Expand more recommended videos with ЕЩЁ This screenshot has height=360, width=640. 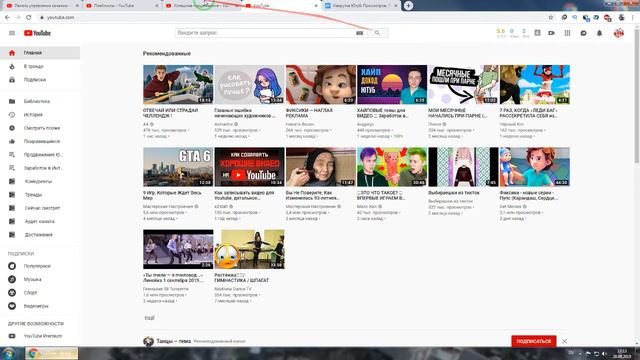click(149, 318)
